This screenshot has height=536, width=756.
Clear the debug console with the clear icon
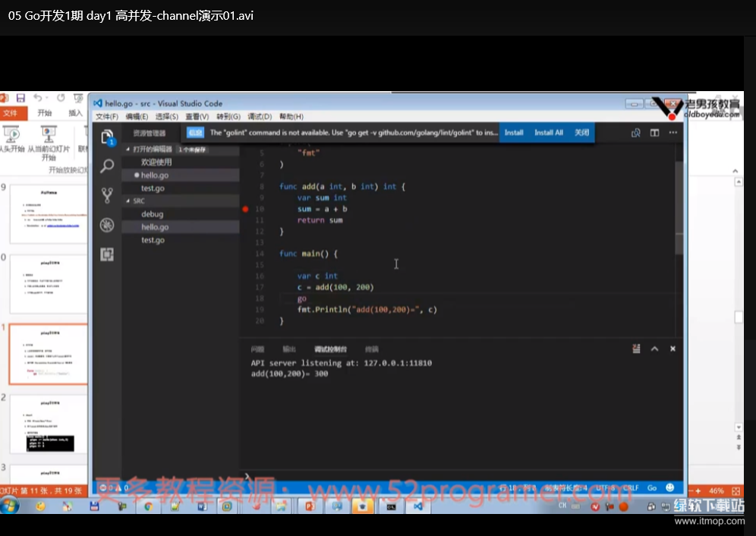(636, 348)
